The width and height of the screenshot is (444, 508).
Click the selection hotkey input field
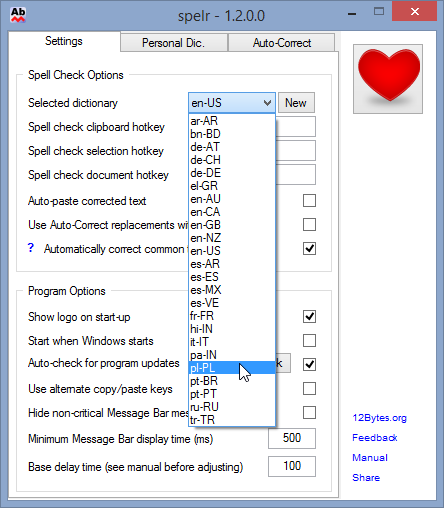[296, 151]
